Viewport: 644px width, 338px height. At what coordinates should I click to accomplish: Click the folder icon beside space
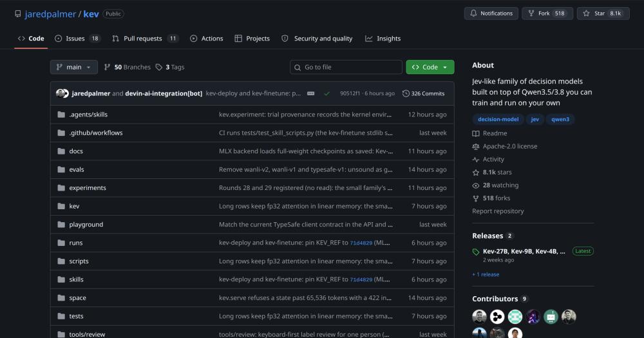tap(61, 297)
